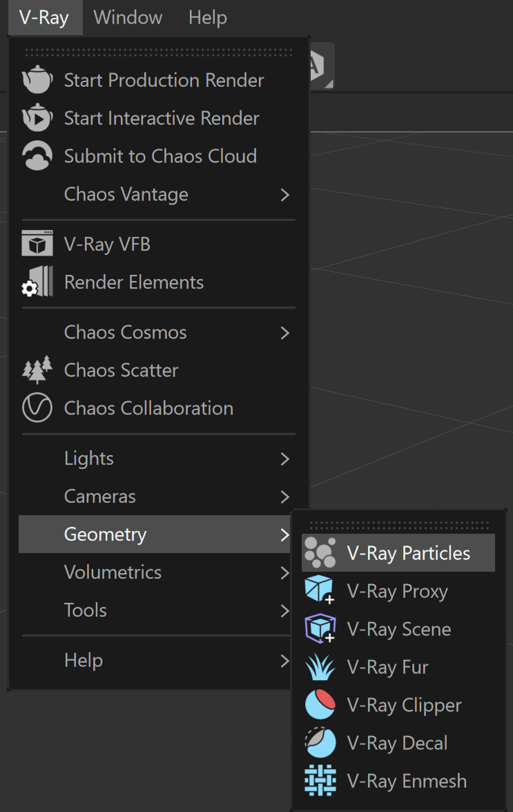This screenshot has width=513, height=812.
Task: Click the Submit to Chaos Cloud icon
Action: click(37, 156)
